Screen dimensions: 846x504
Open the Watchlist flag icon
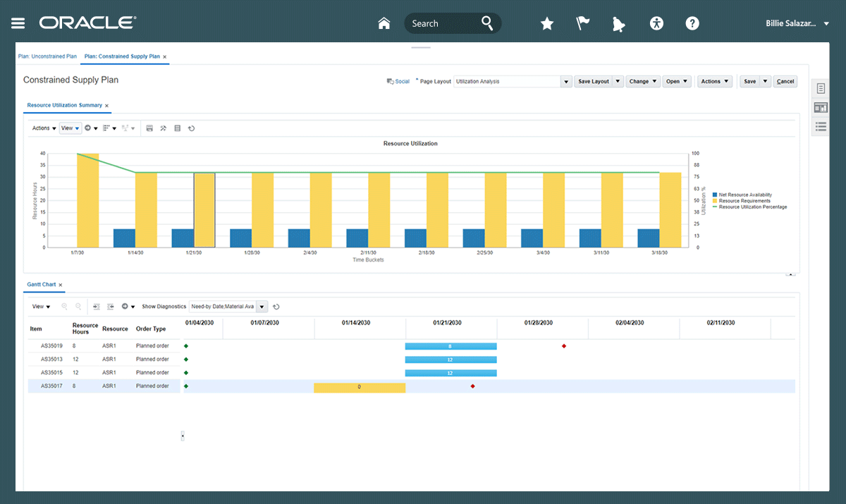point(583,23)
